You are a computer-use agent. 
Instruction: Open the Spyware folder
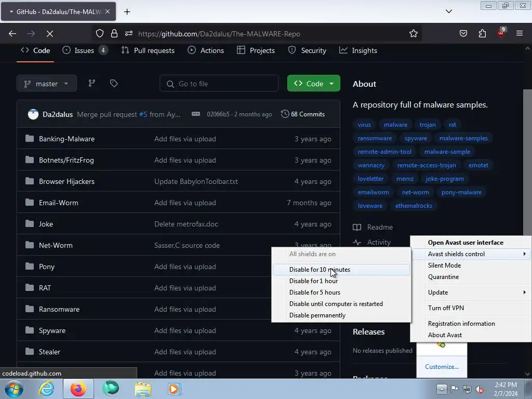click(52, 331)
